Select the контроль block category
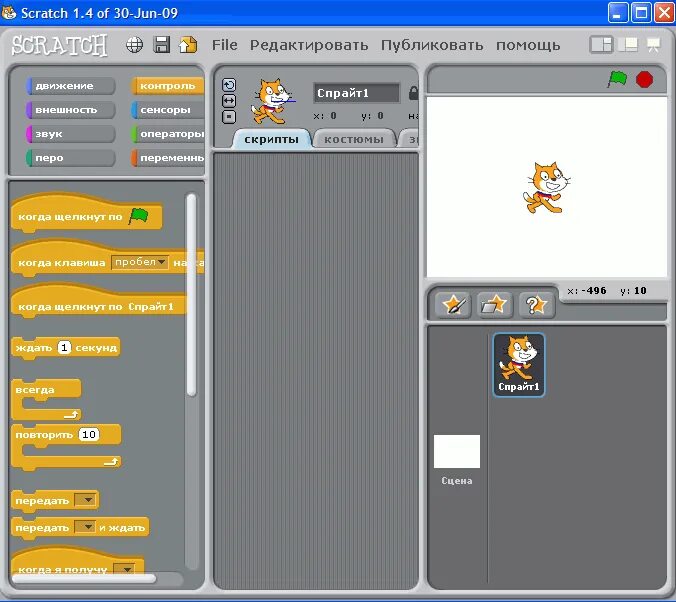 [x=167, y=86]
